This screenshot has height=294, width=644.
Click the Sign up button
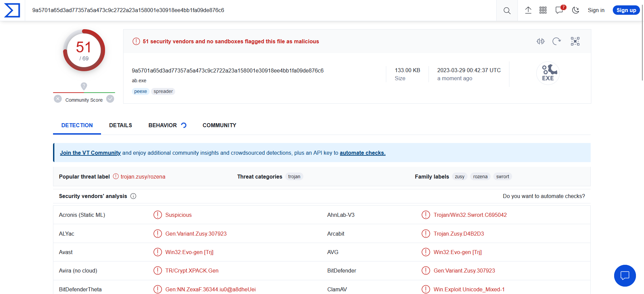[626, 10]
